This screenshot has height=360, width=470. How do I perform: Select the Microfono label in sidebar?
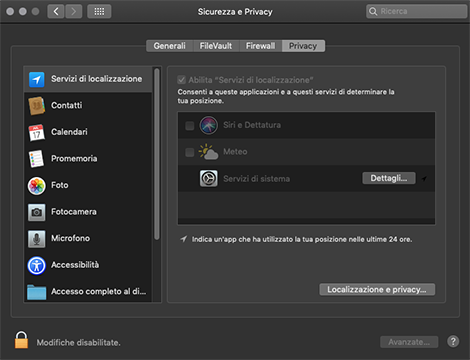(70, 238)
